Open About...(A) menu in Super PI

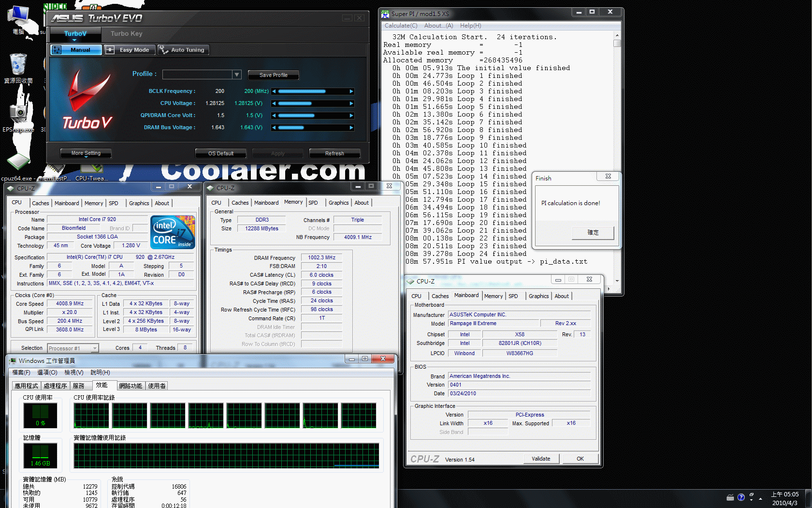point(438,26)
